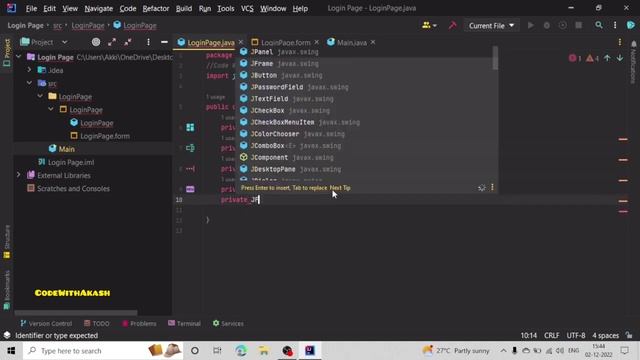Collapse the LoginPage folder node

pyautogui.click(x=40, y=96)
